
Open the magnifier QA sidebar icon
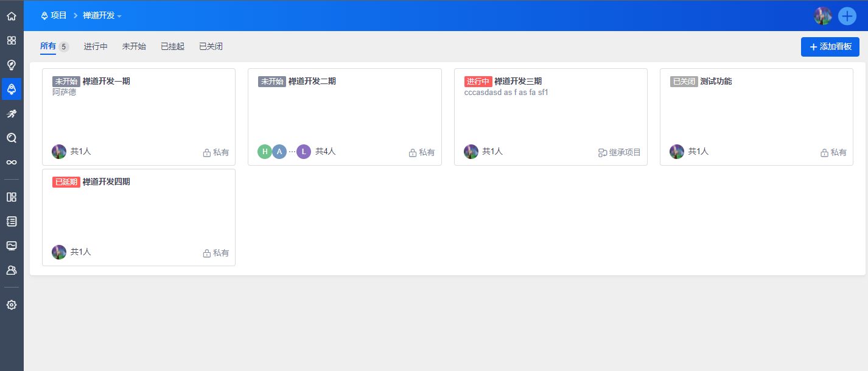(x=12, y=138)
